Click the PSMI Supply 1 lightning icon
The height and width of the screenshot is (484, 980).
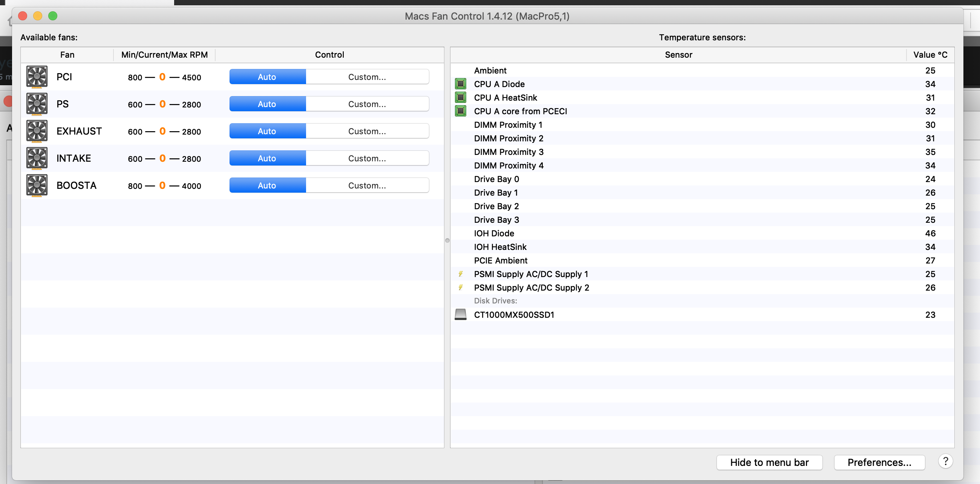460,274
